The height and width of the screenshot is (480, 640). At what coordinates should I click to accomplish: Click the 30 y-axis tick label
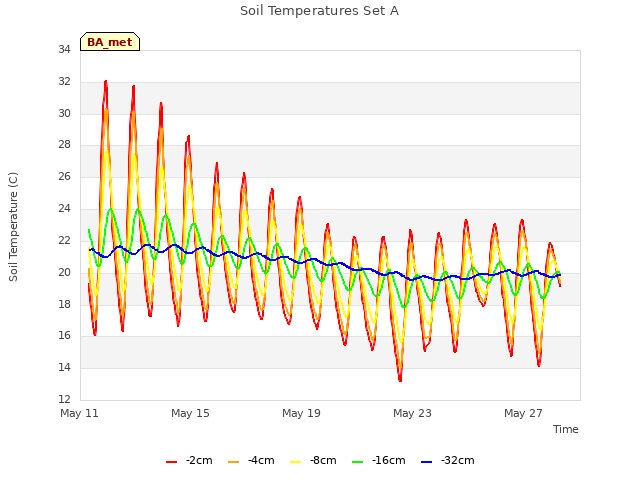[x=64, y=113]
